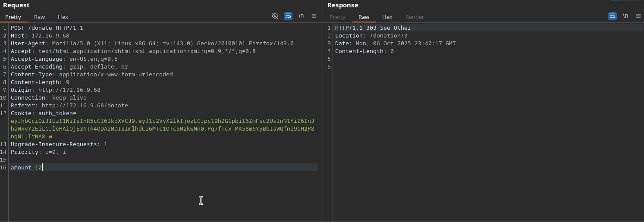Click the Location /donation/3 response header
Image resolution: width=644 pixels, height=222 pixels.
click(371, 36)
